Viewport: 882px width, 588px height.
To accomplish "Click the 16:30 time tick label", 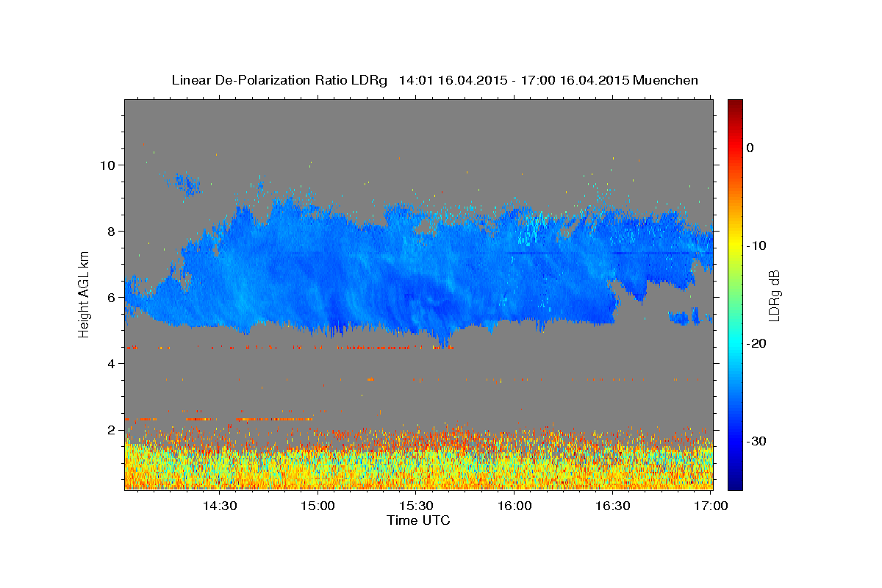I will [x=613, y=506].
